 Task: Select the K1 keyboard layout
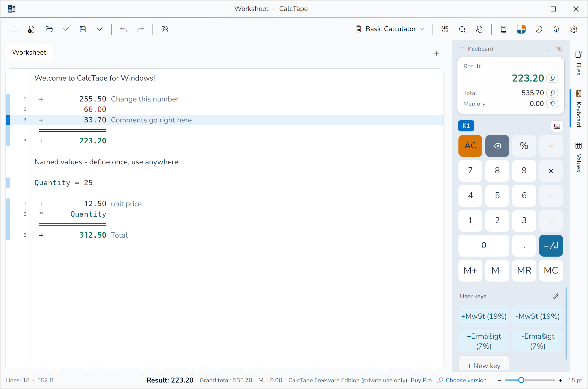pyautogui.click(x=466, y=126)
